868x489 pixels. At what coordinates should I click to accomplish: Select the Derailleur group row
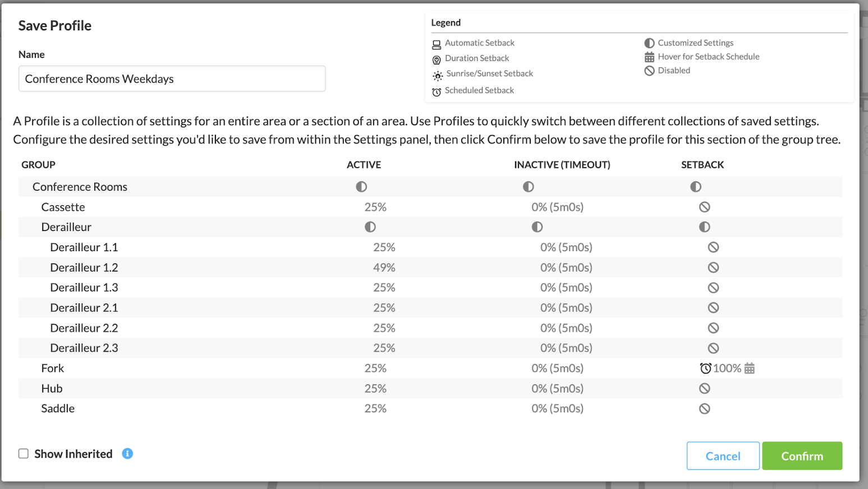[x=66, y=227]
